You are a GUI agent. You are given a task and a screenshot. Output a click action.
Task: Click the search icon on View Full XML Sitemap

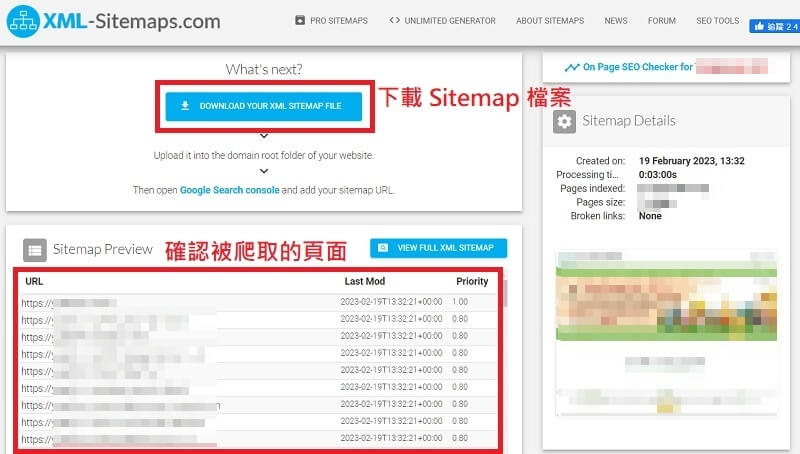383,248
